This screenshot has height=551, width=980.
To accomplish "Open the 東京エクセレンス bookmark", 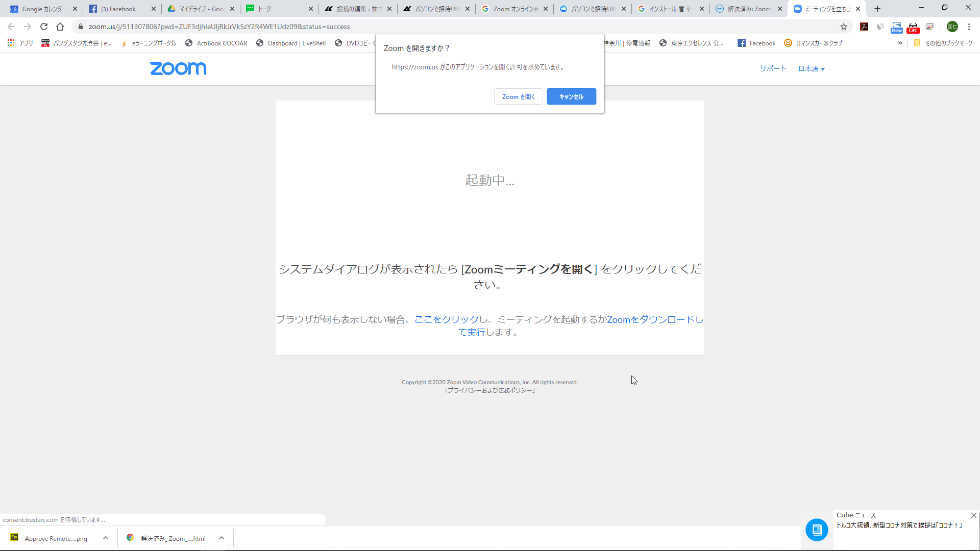I will click(x=692, y=43).
